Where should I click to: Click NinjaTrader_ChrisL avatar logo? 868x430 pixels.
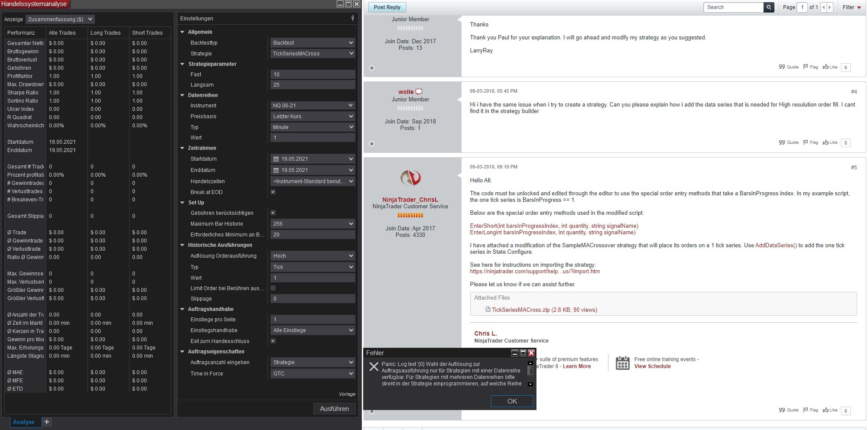[410, 178]
